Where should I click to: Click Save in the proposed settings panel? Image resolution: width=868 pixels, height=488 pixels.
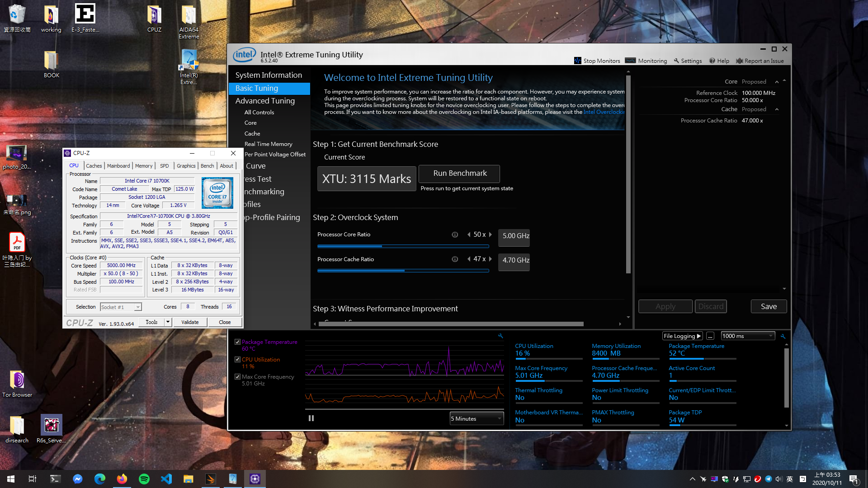pyautogui.click(x=769, y=306)
